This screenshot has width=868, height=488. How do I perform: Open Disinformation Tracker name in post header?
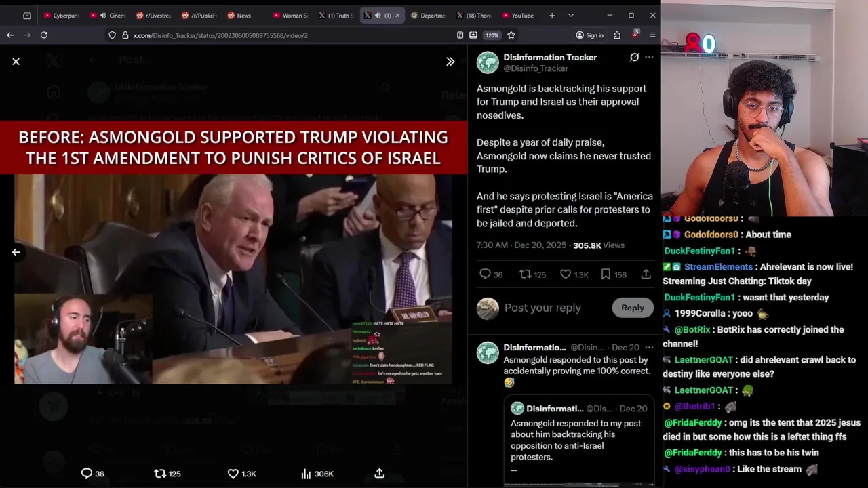point(550,57)
